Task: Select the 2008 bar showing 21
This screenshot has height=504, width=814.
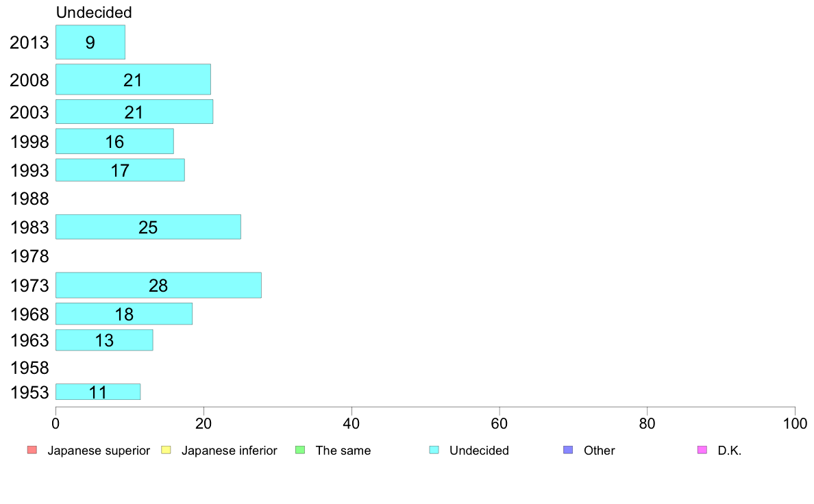Action: pyautogui.click(x=133, y=79)
